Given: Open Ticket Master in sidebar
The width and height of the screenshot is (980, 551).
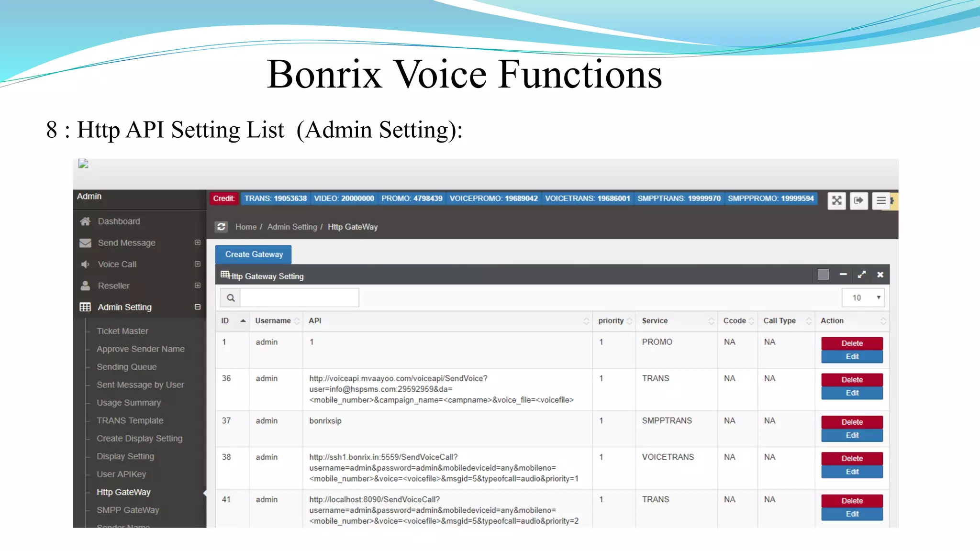Looking at the screenshot, I should pos(122,331).
